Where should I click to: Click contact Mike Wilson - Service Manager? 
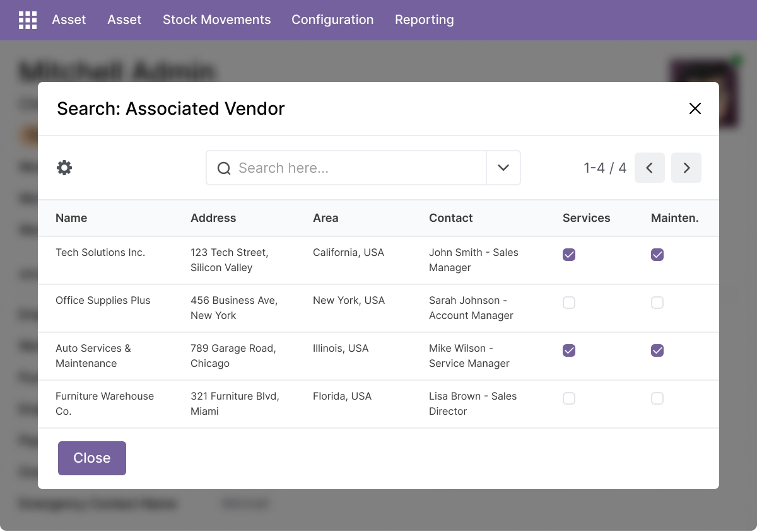[469, 356]
